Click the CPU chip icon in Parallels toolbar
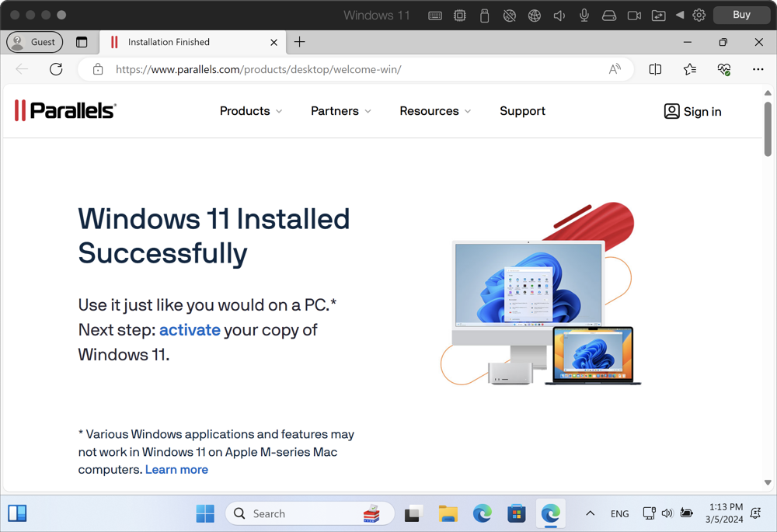Image resolution: width=777 pixels, height=532 pixels. click(x=460, y=16)
